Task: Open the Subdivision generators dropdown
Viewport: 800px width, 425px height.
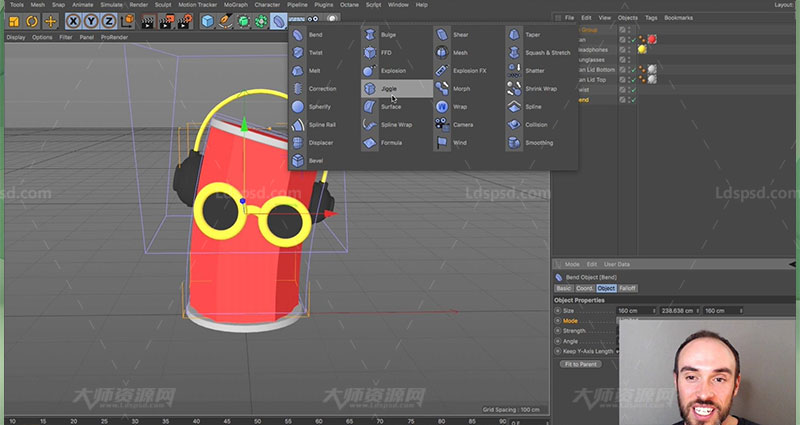Action: (243, 21)
